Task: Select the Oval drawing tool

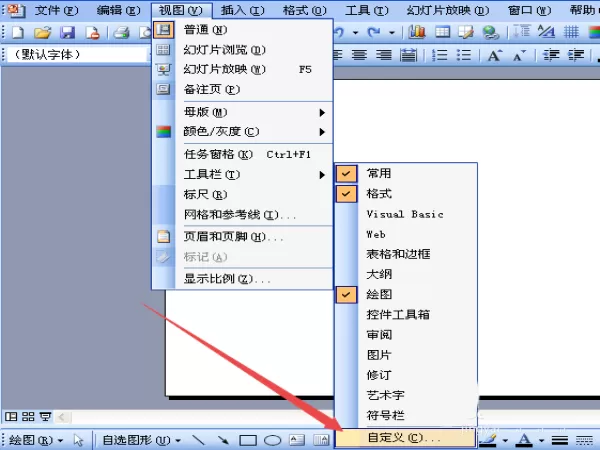Action: 272,440
